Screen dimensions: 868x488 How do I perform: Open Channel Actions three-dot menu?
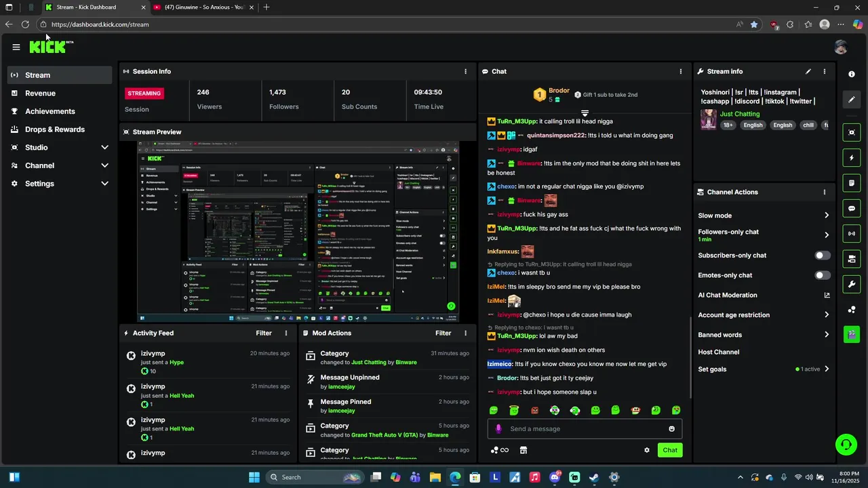(x=825, y=192)
